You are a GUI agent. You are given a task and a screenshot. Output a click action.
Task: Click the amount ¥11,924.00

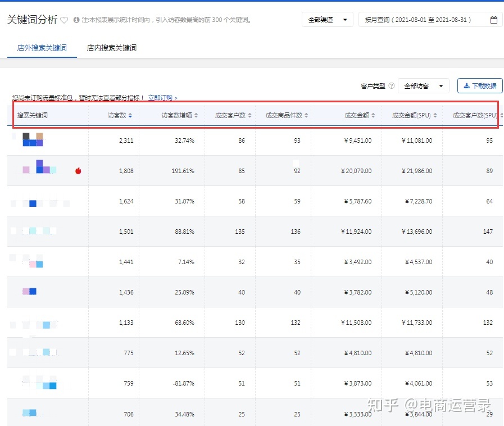click(x=356, y=232)
